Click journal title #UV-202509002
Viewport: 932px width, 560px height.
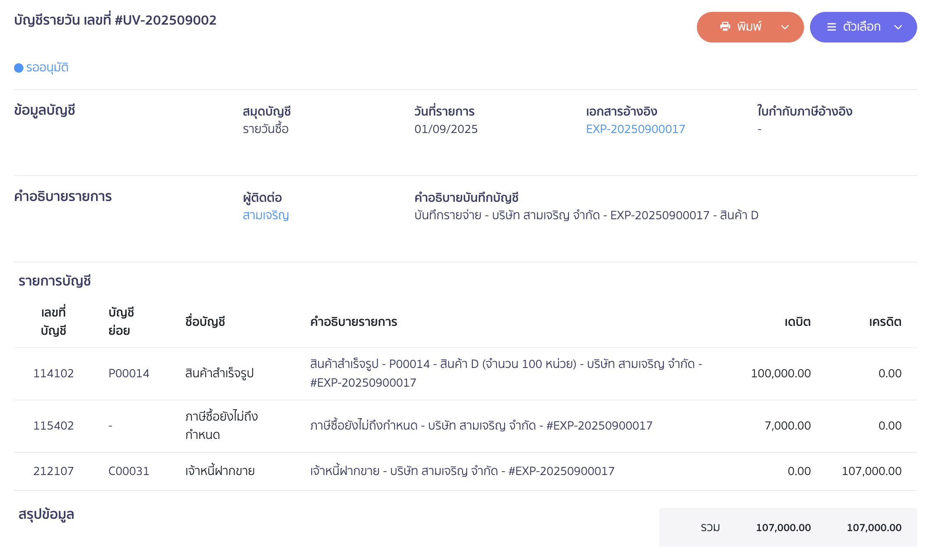point(166,20)
